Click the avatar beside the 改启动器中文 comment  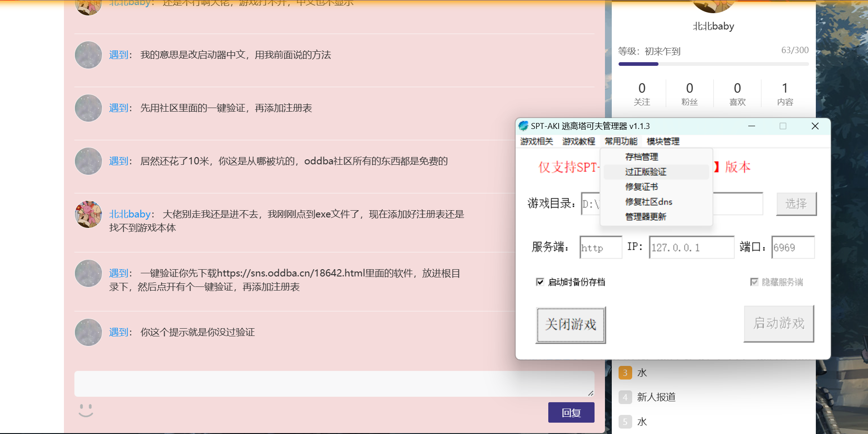tap(88, 55)
